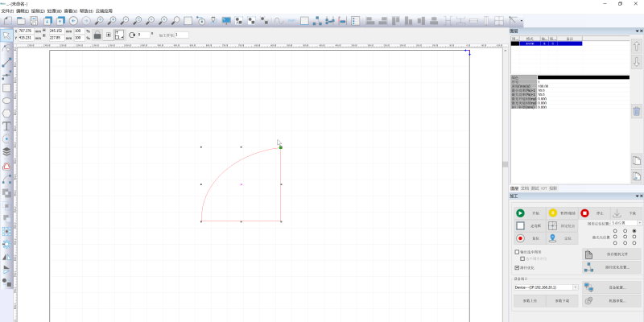This screenshot has height=322, width=644.
Task: Expand the alignment toolbar overflow arrow
Action: click(x=522, y=21)
